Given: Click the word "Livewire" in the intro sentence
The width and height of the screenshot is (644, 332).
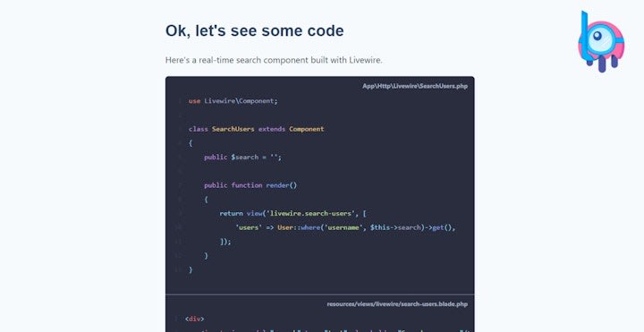Looking at the screenshot, I should click(364, 60).
